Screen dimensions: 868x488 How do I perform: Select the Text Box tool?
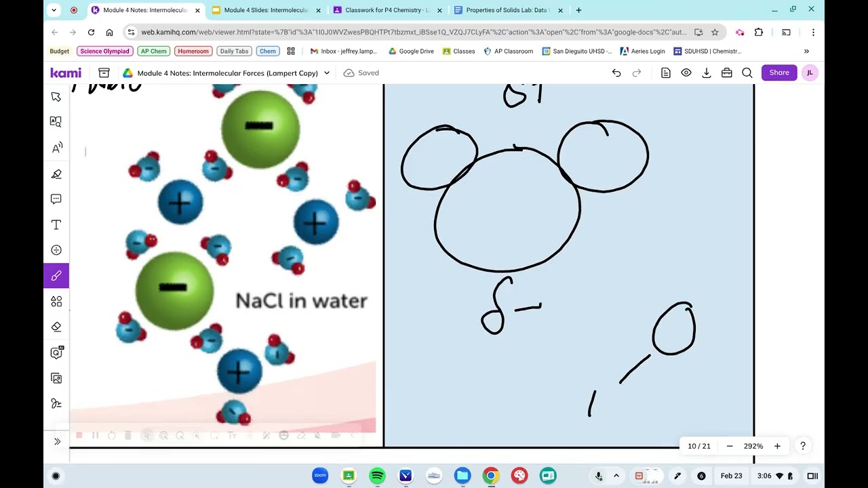point(56,224)
